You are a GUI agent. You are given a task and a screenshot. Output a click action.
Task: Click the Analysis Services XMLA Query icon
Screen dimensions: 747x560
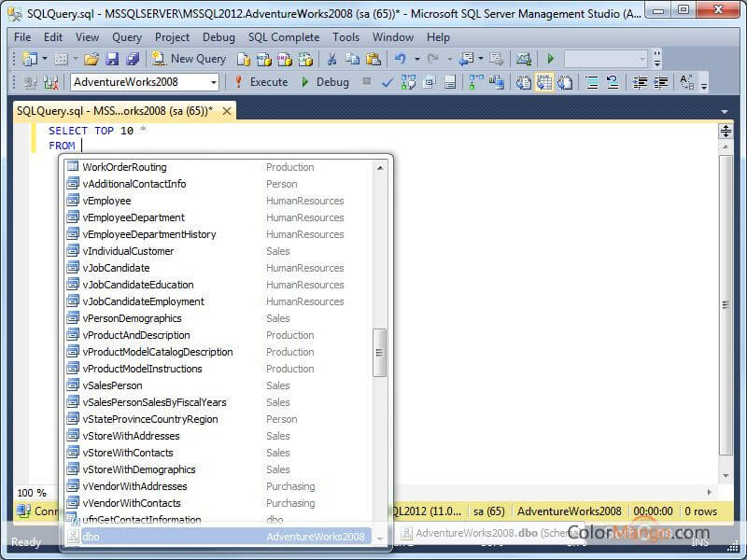tap(305, 59)
